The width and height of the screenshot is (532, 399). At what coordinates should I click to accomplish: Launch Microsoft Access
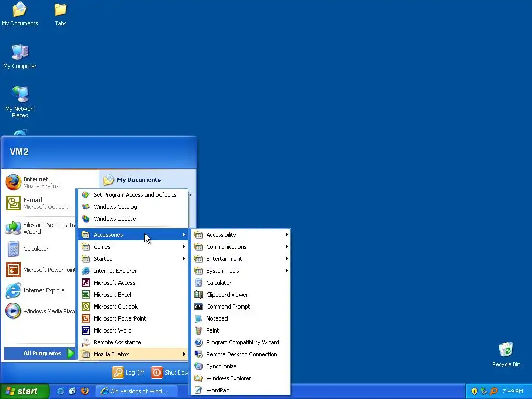[134, 283]
